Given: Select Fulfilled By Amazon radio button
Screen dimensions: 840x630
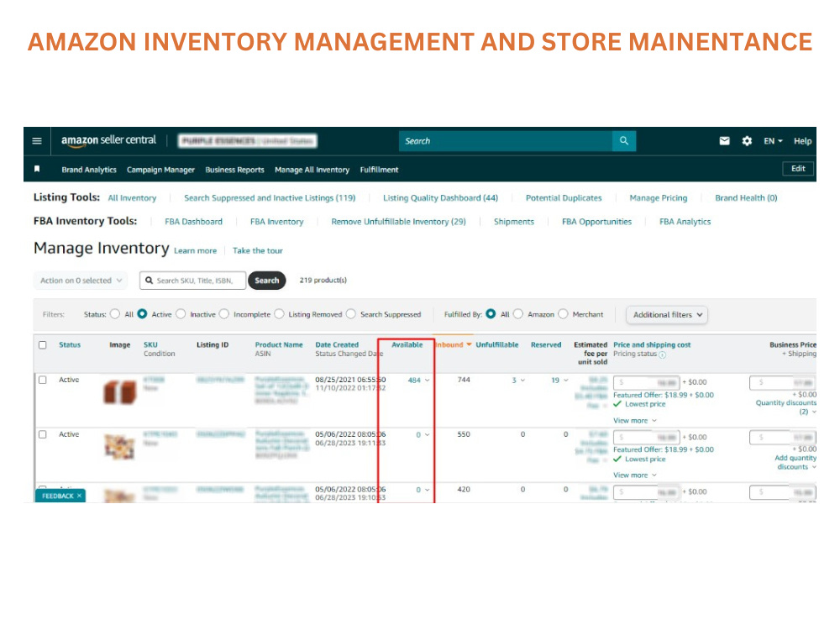Looking at the screenshot, I should coord(518,314).
